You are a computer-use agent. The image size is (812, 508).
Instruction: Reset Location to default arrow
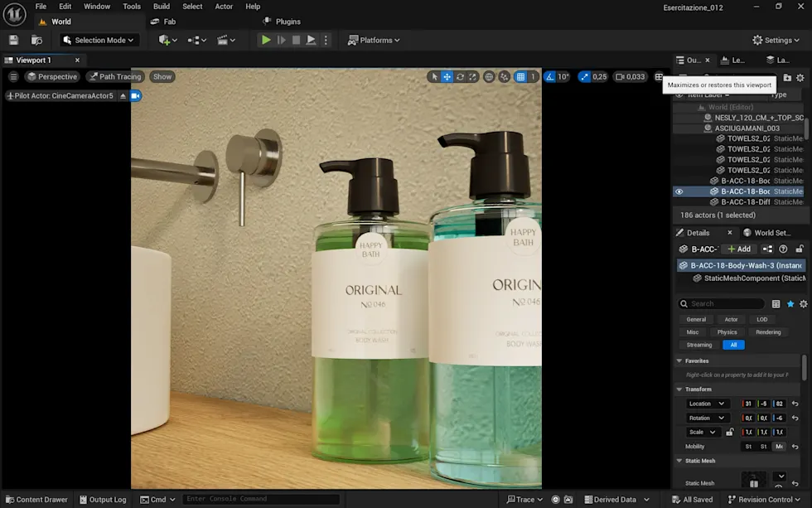pos(795,404)
